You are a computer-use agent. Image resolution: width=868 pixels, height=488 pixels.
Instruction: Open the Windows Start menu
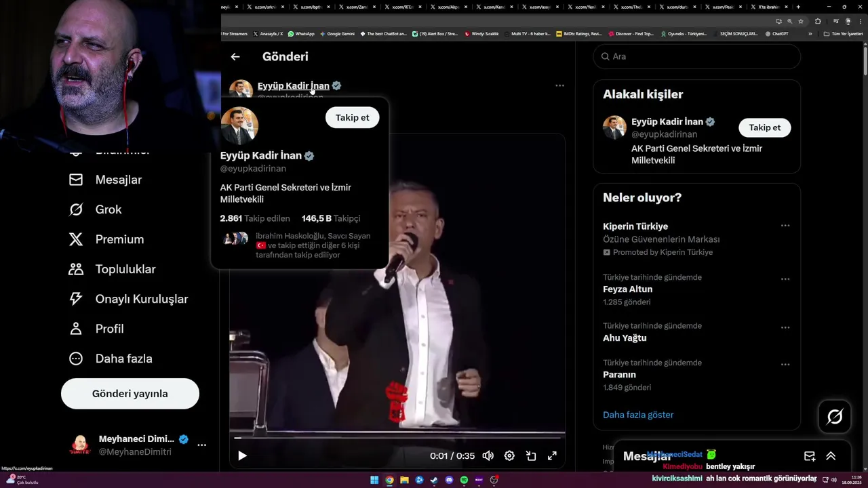coord(374,480)
